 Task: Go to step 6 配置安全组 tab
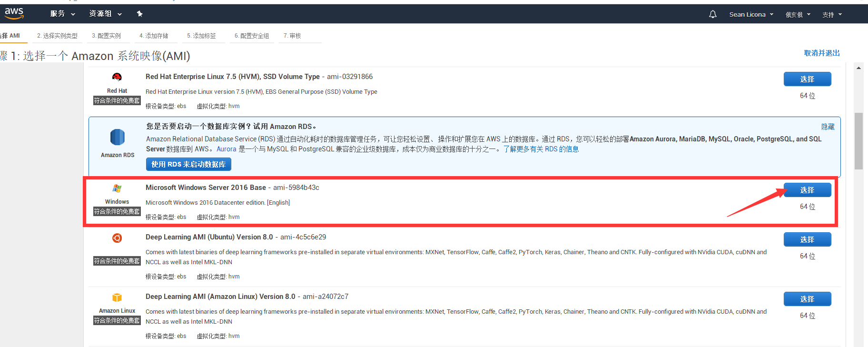coord(252,36)
